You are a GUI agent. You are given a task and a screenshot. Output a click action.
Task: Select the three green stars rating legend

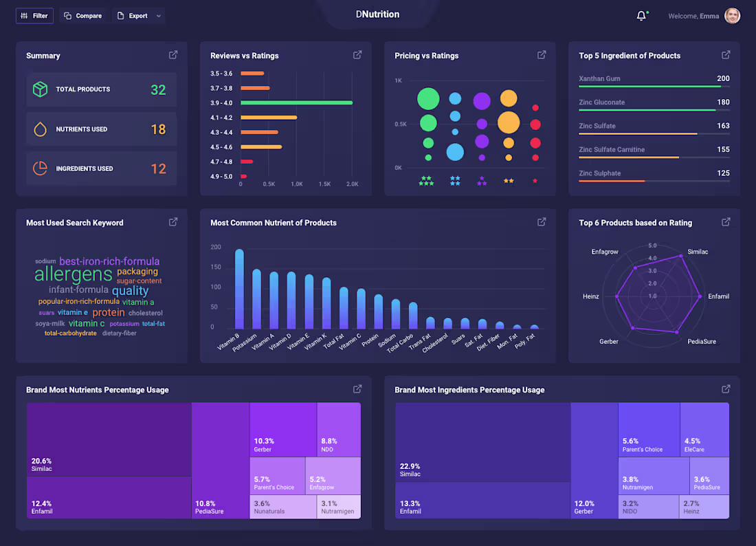[x=426, y=181]
